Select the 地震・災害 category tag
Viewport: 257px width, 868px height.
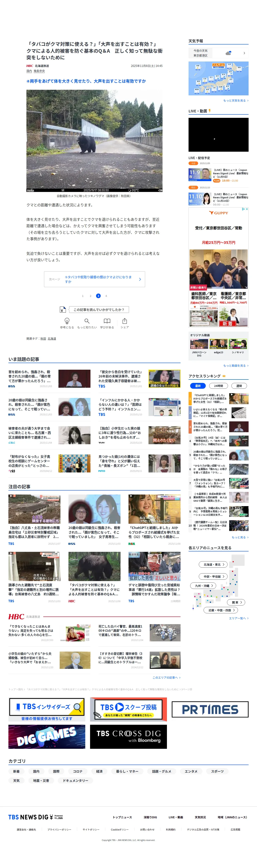click(x=41, y=780)
